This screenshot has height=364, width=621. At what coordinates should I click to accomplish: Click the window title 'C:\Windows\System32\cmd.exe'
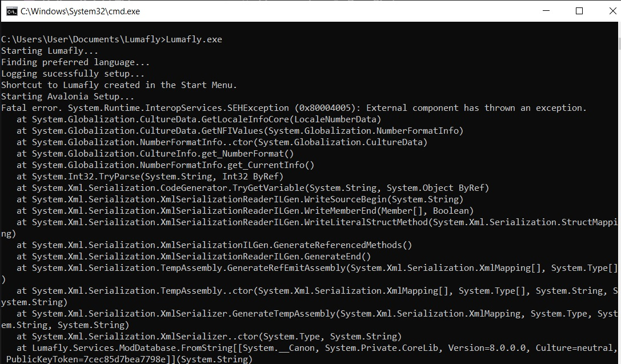[80, 11]
